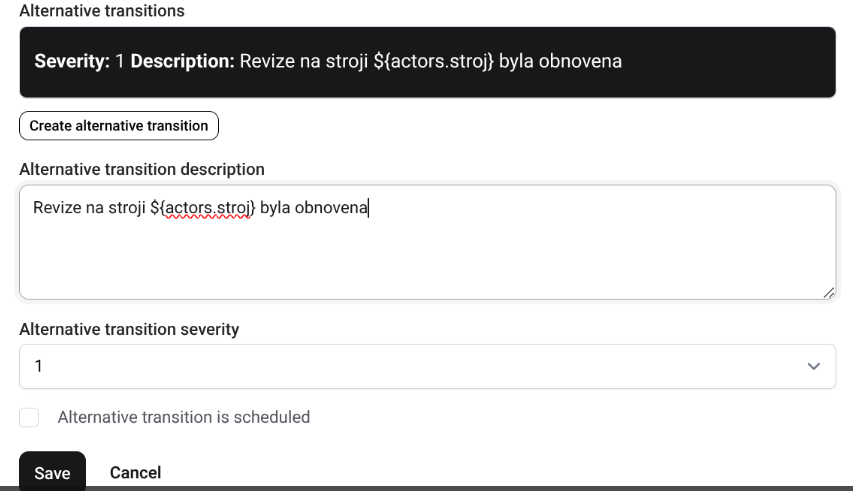The image size is (853, 491).
Task: Click the "Alternative transition severity" field label
Action: 129,329
